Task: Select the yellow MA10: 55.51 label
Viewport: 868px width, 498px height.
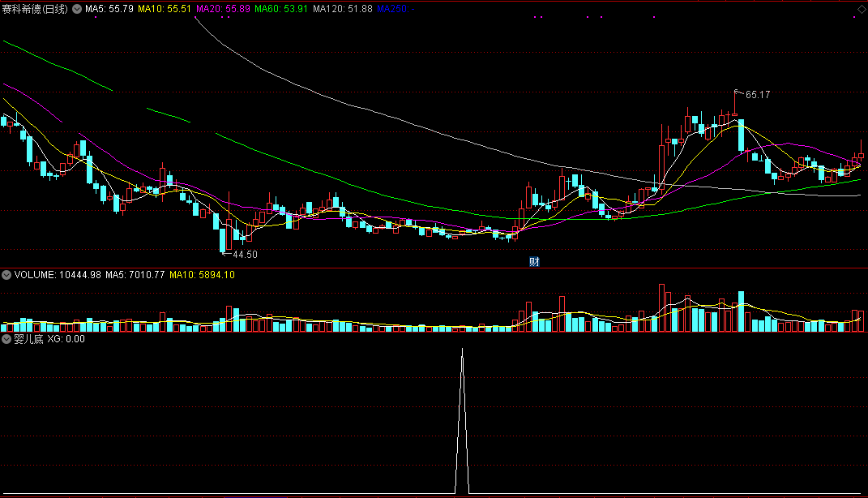Action: tap(165, 9)
